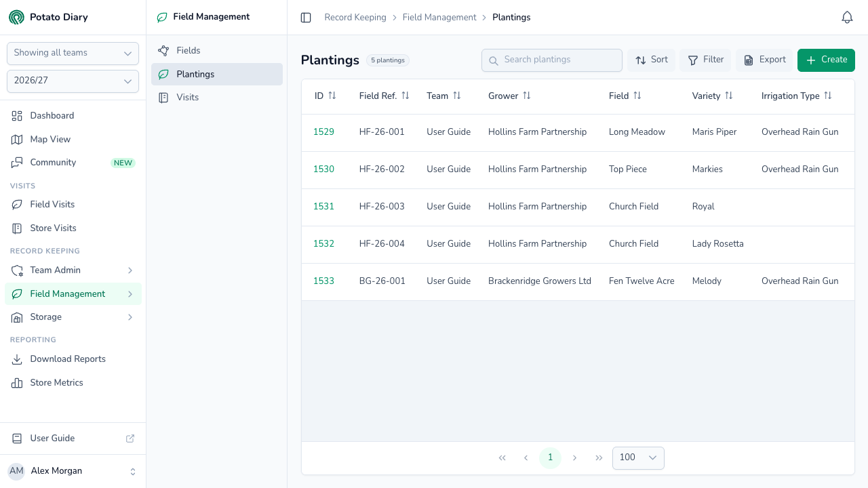Viewport: 868px width, 488px height.
Task: Open the Alex Morgan account menu
Action: coord(73,471)
